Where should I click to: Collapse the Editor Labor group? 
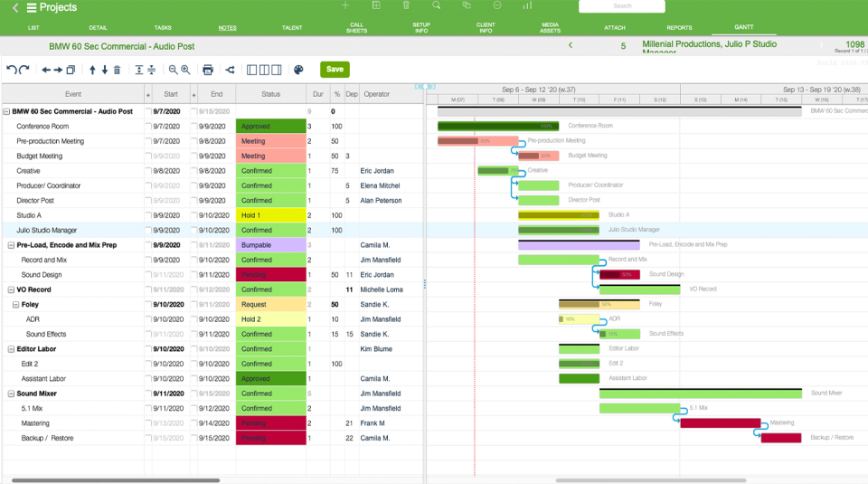(x=11, y=349)
